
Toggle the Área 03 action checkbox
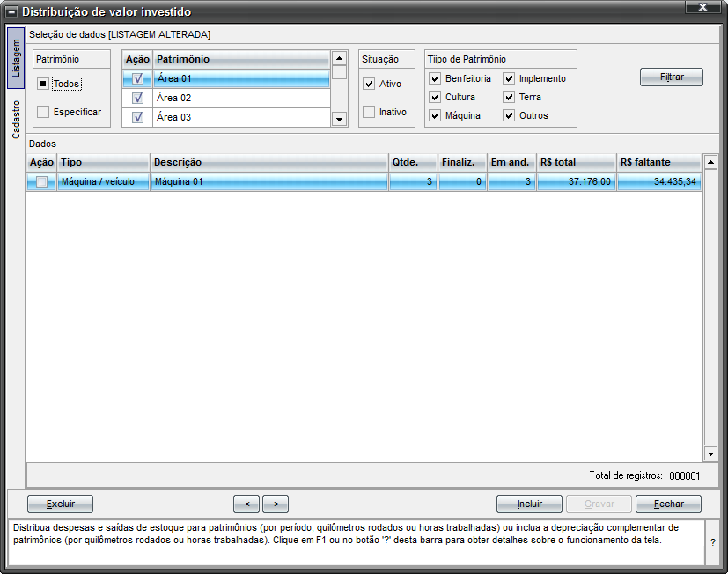pyautogui.click(x=138, y=117)
